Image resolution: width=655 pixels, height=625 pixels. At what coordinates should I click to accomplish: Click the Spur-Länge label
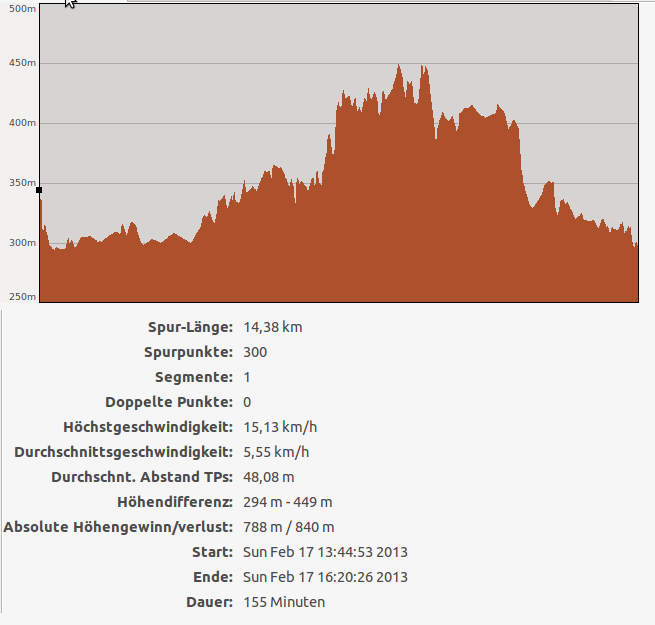point(190,327)
